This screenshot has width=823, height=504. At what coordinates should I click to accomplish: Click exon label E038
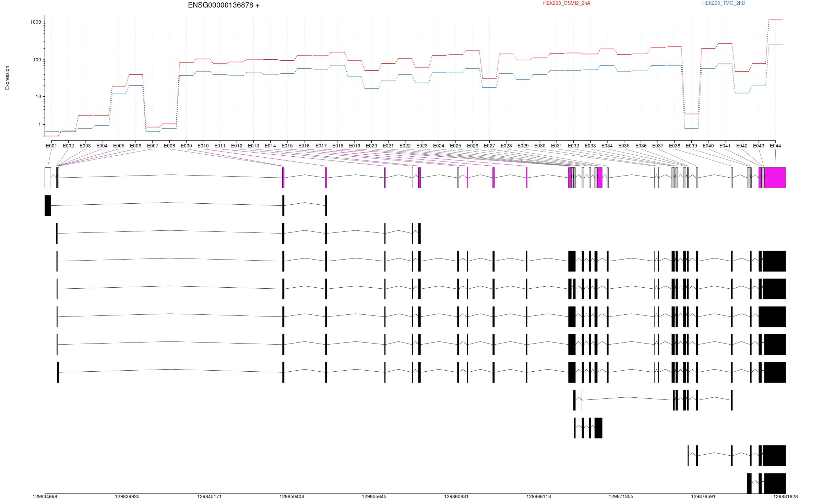(x=675, y=146)
